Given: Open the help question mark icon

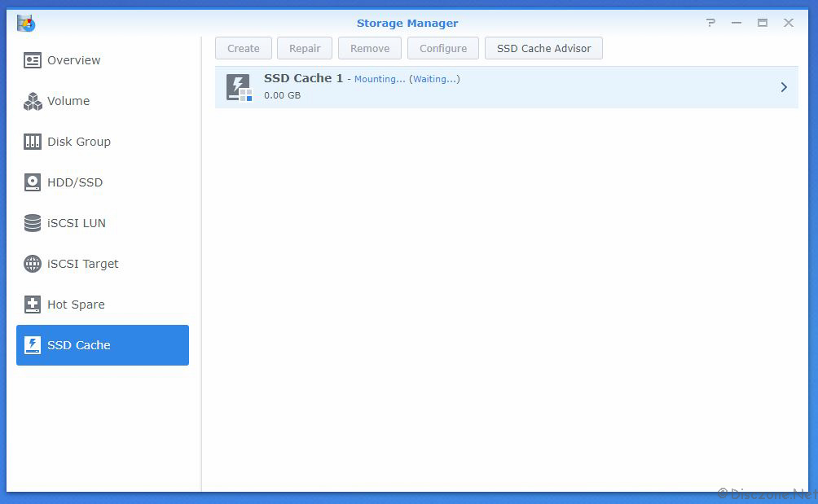Looking at the screenshot, I should [710, 23].
